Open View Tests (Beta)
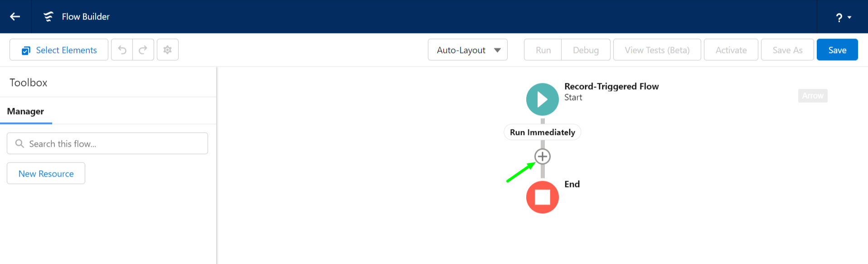Image resolution: width=868 pixels, height=264 pixels. pos(657,50)
